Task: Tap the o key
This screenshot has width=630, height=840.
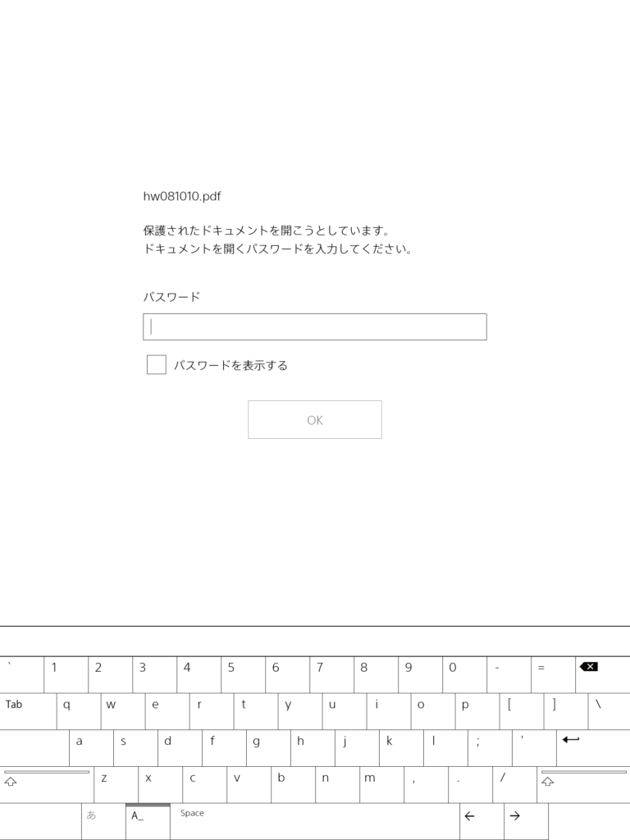Action: click(x=433, y=711)
